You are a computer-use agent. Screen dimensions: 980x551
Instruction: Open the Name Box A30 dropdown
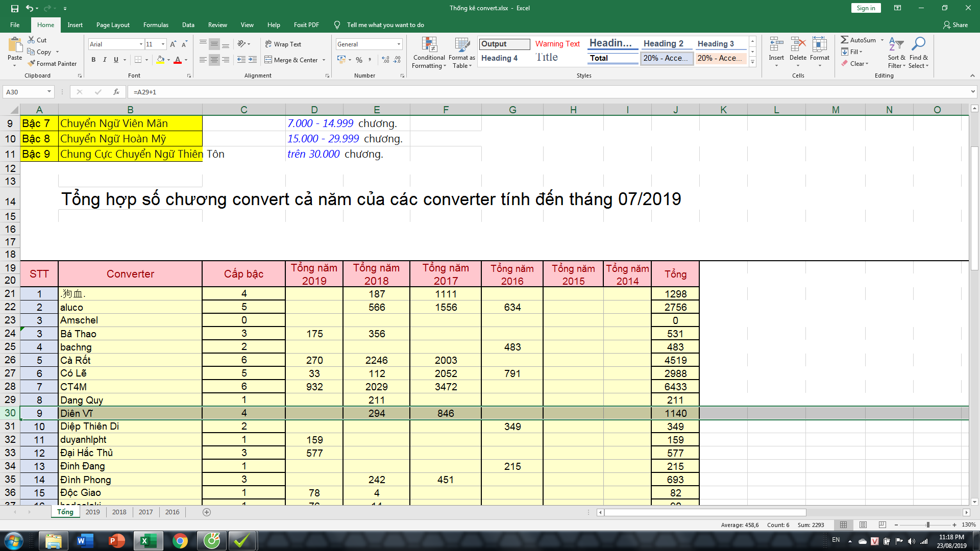point(49,92)
